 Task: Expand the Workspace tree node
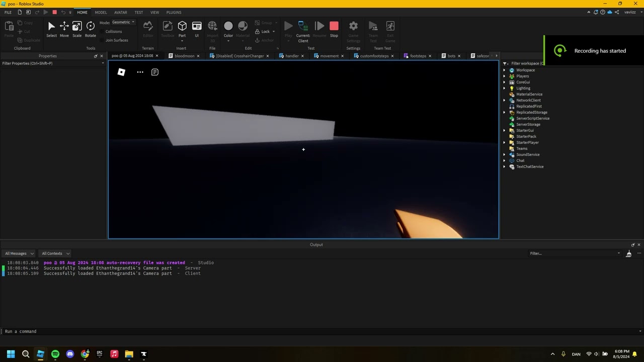[x=505, y=70]
